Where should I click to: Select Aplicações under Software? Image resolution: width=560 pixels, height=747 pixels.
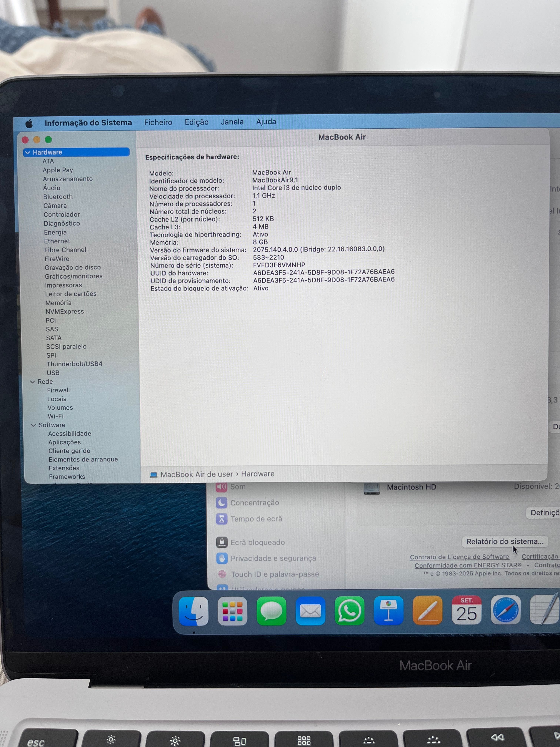pyautogui.click(x=64, y=442)
